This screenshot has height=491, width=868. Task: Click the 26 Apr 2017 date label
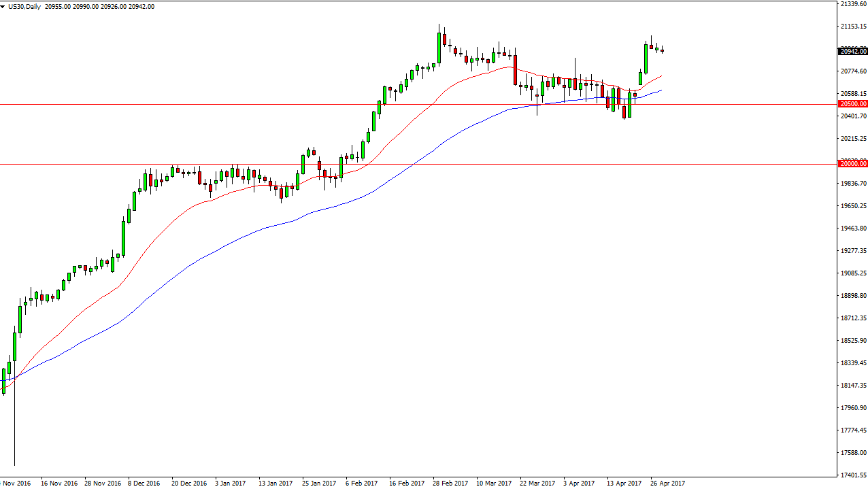coord(667,484)
